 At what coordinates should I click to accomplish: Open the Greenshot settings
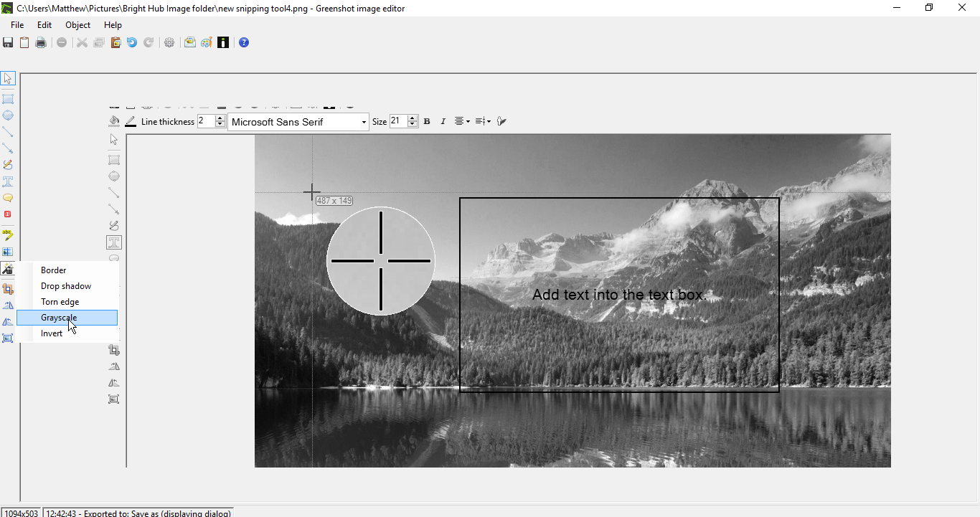click(169, 42)
